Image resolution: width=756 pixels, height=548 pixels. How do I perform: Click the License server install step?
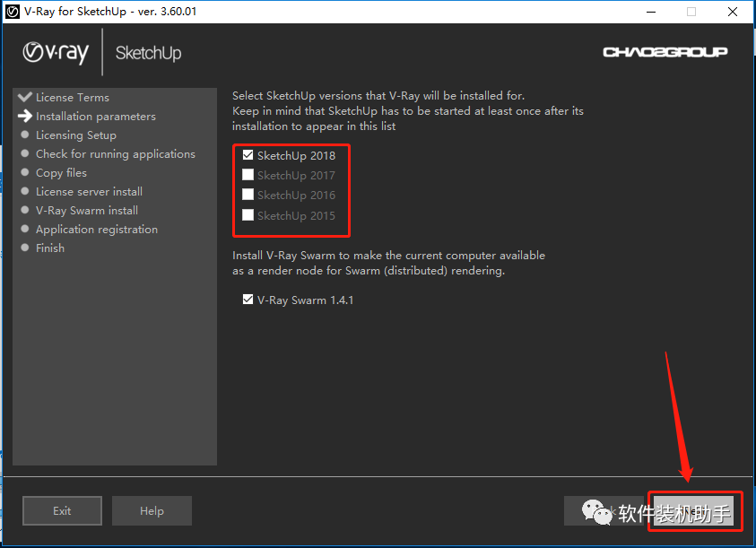(89, 192)
